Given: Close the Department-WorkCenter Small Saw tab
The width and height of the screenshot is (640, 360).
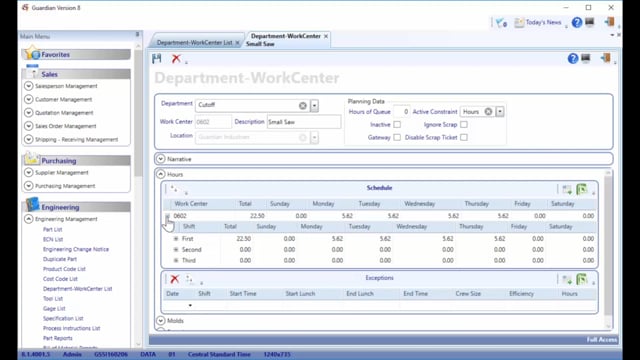Looking at the screenshot, I should click(326, 36).
